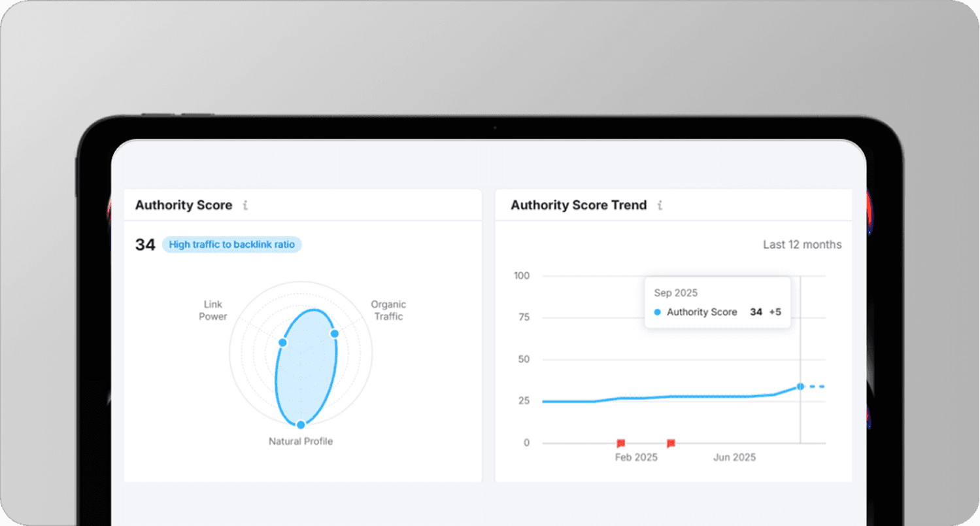Click the Sep 2025 data point on trend line

point(800,387)
